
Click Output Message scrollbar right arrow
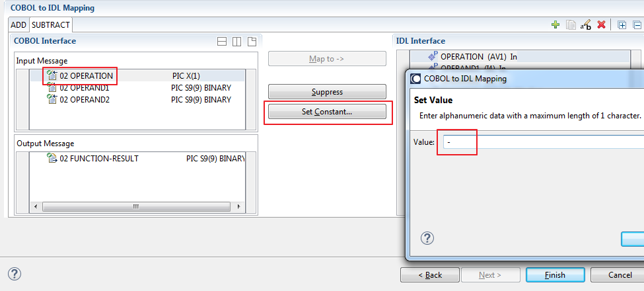[238, 206]
